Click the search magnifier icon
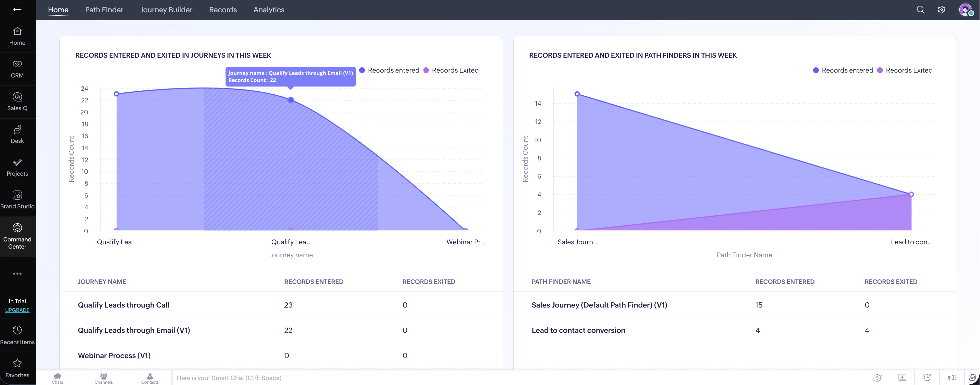The height and width of the screenshot is (385, 980). pos(920,10)
